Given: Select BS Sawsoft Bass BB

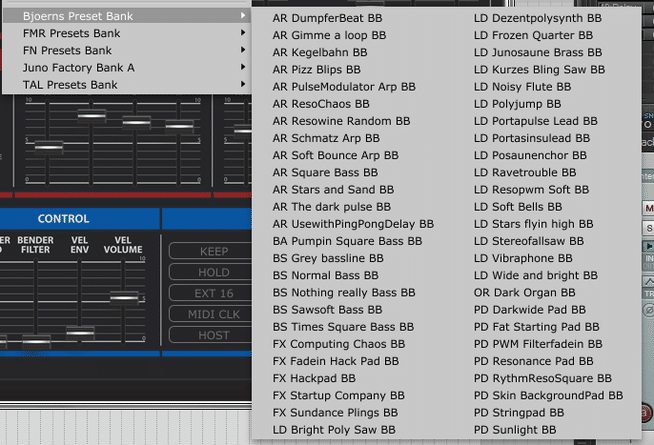Looking at the screenshot, I should tap(327, 309).
